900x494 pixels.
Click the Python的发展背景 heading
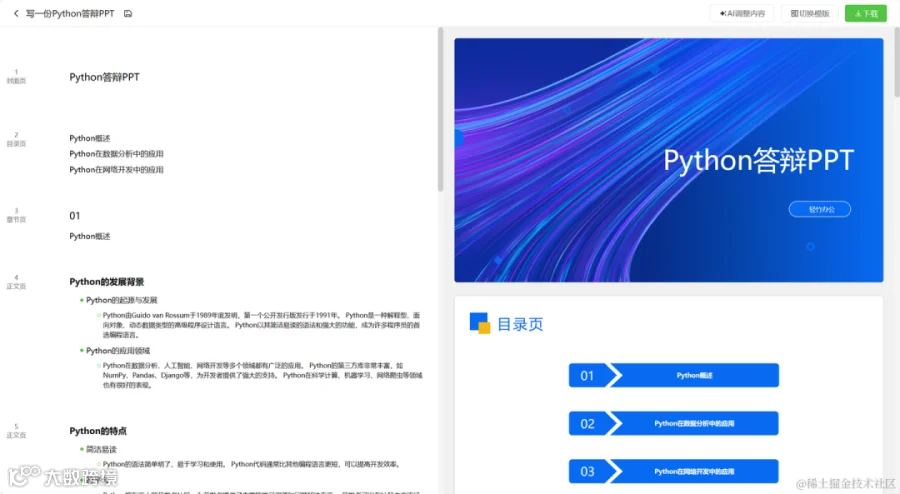pos(107,282)
